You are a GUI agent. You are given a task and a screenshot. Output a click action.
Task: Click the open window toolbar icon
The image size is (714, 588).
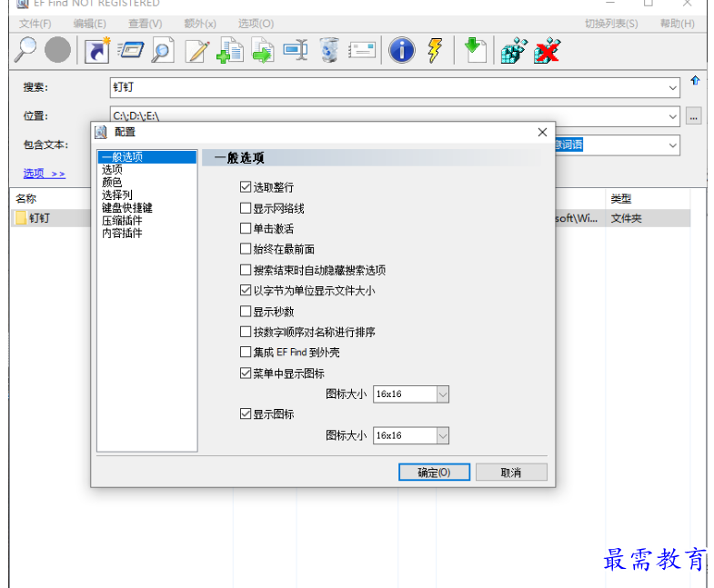pos(131,49)
